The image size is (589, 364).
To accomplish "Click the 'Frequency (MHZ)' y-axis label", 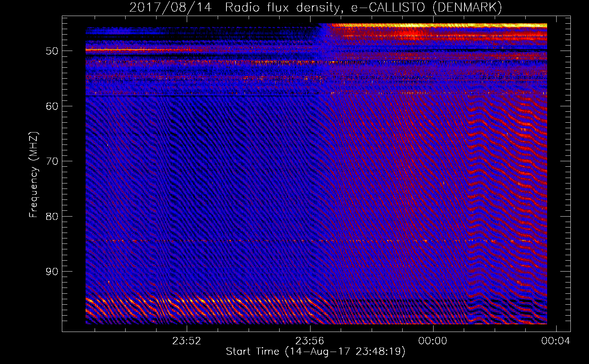I will click(33, 175).
